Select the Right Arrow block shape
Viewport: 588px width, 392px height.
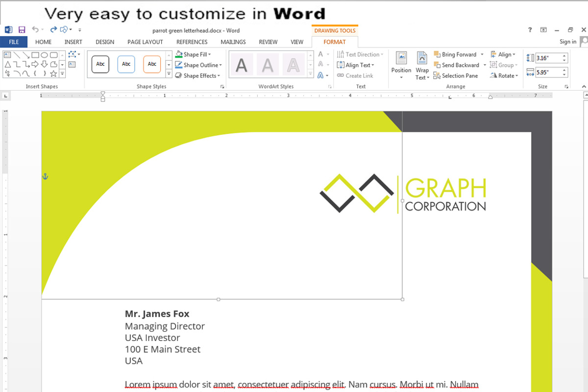(x=35, y=64)
